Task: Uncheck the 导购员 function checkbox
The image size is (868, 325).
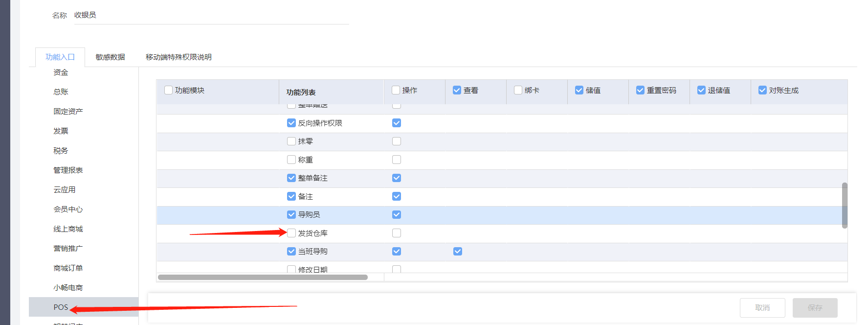Action: click(x=291, y=215)
